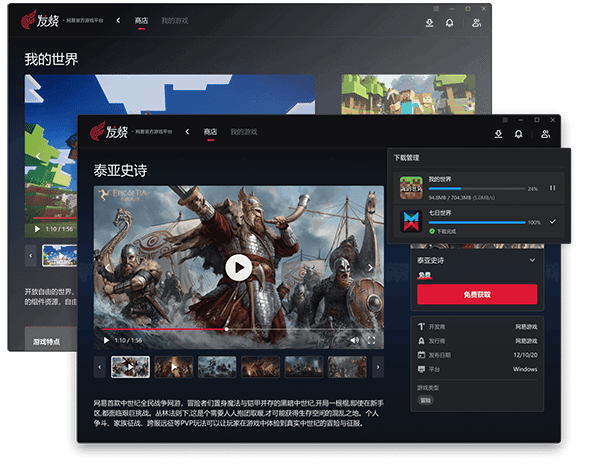This screenshot has width=600, height=466.
Task: Click the download icon in the back window
Action: point(429,22)
